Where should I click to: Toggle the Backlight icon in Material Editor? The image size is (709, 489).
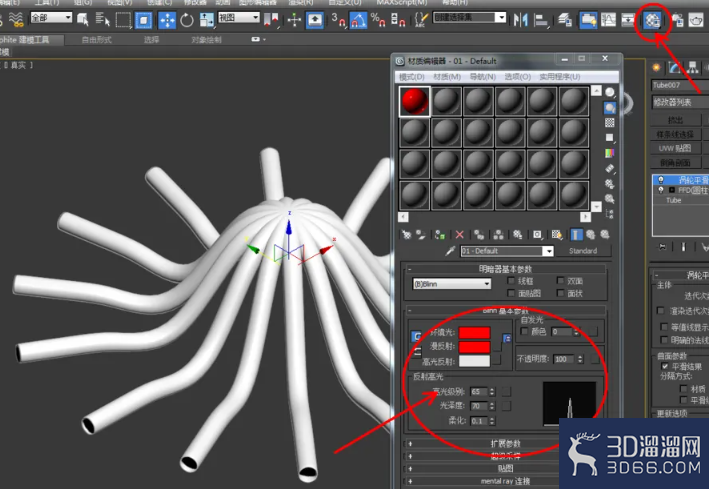610,108
